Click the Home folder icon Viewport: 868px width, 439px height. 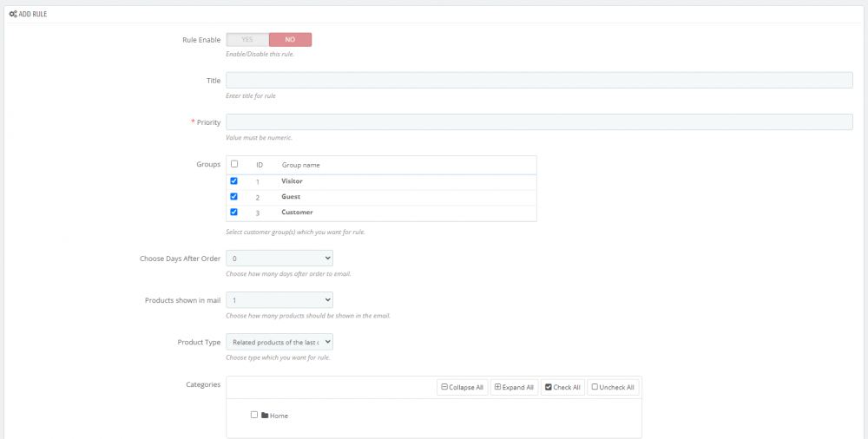[265, 416]
